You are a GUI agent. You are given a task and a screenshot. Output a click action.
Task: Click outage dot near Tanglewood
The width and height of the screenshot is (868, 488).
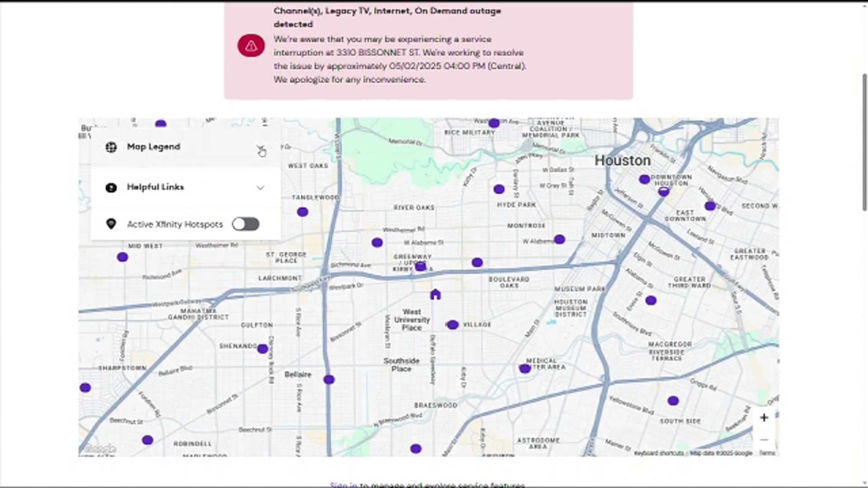[x=302, y=212]
